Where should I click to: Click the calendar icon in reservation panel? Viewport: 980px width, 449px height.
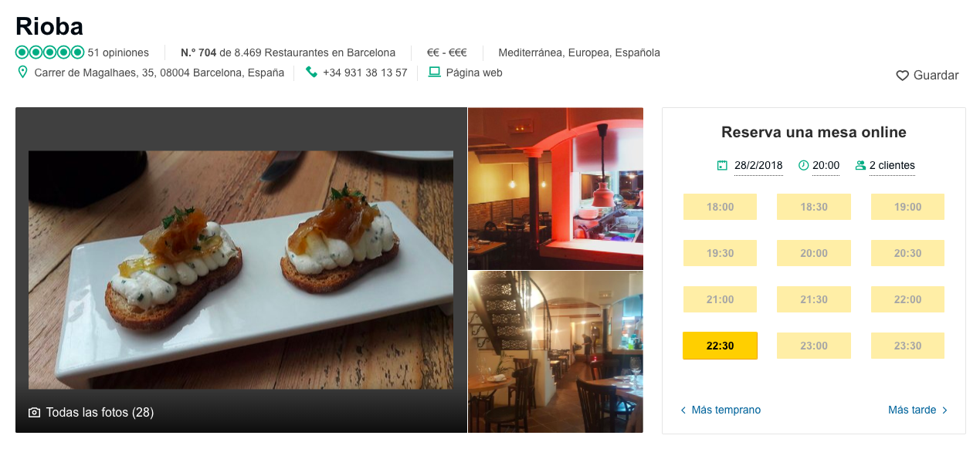(x=722, y=165)
